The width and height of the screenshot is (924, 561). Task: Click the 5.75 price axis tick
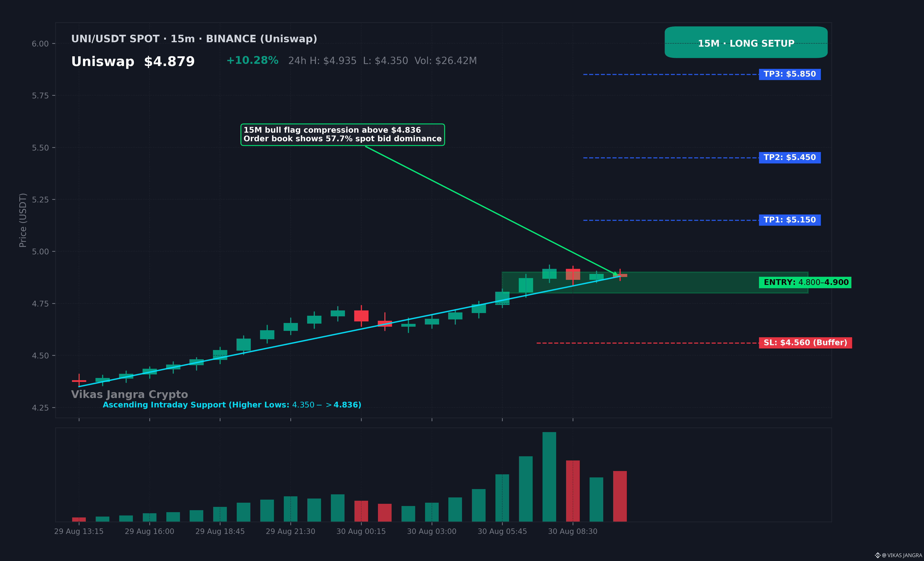coord(40,96)
